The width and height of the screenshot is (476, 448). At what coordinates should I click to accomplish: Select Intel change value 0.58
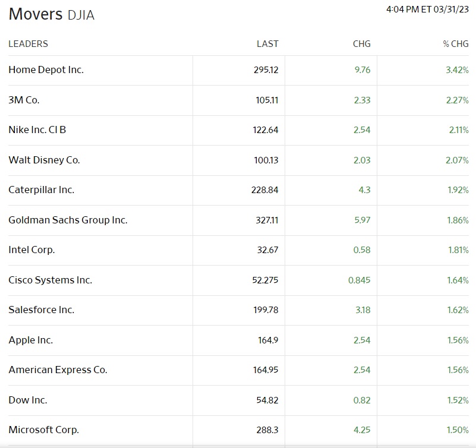click(x=362, y=250)
